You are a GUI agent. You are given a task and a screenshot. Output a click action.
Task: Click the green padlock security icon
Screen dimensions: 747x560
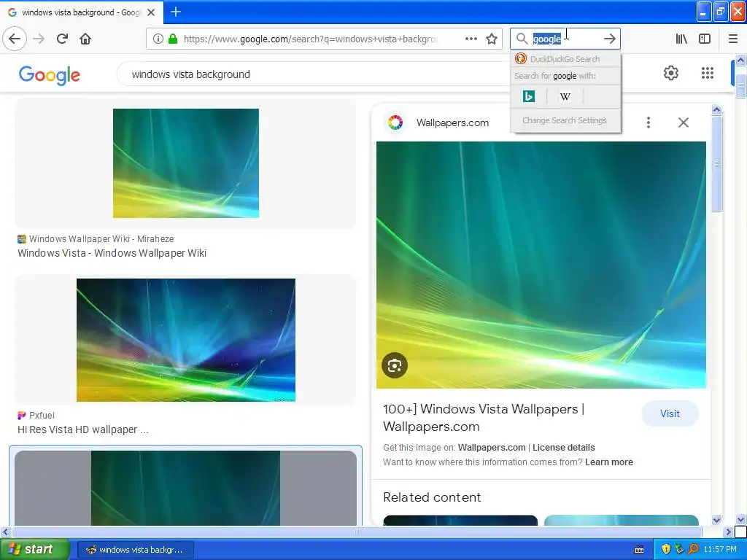click(173, 39)
